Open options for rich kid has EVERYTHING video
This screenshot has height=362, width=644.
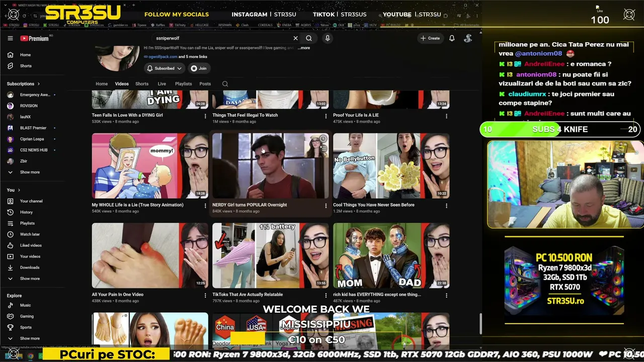tap(446, 296)
